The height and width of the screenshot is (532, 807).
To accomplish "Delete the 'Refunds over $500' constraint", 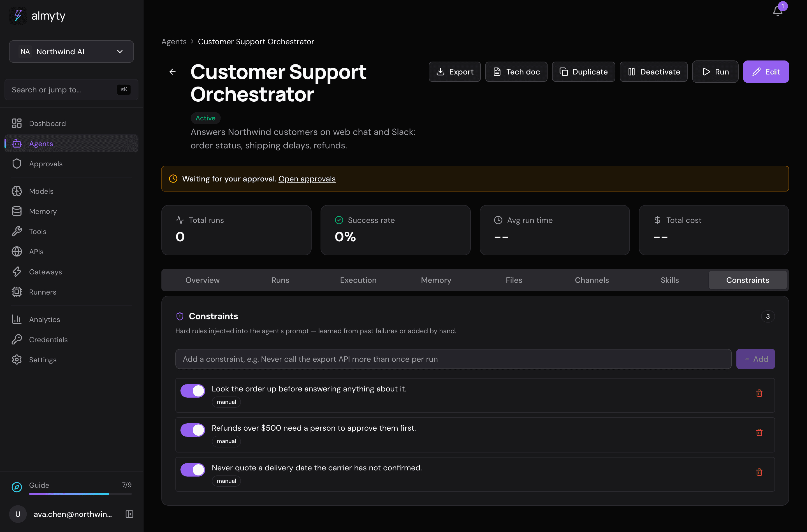I will [759, 432].
